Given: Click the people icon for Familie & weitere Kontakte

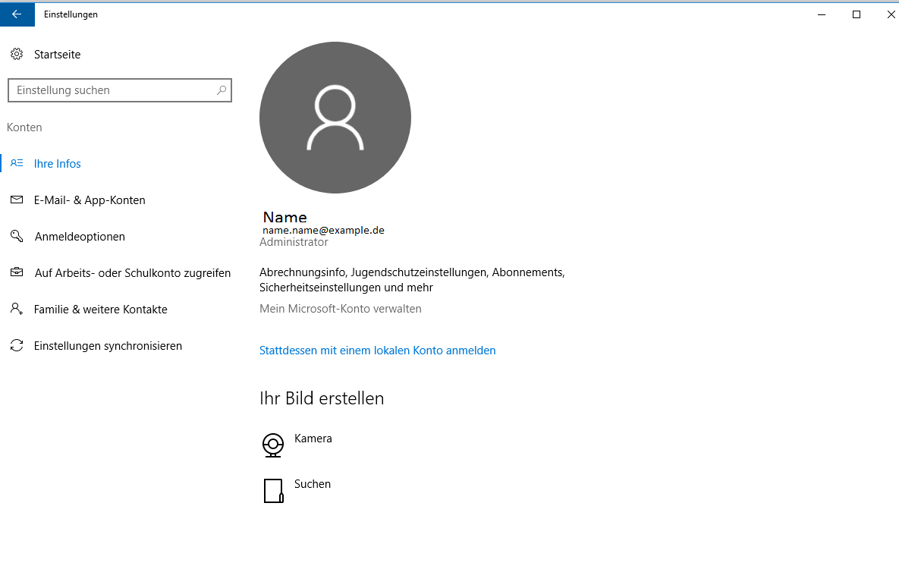Looking at the screenshot, I should click(x=17, y=309).
